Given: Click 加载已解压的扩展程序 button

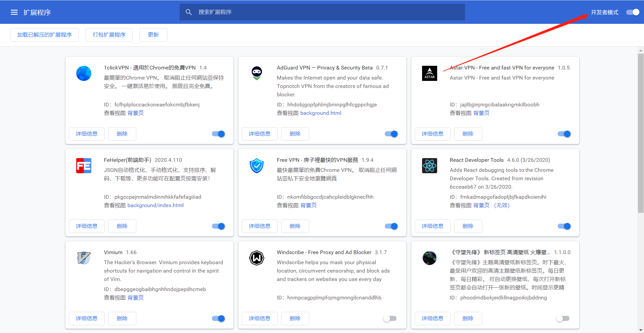Looking at the screenshot, I should point(44,35).
